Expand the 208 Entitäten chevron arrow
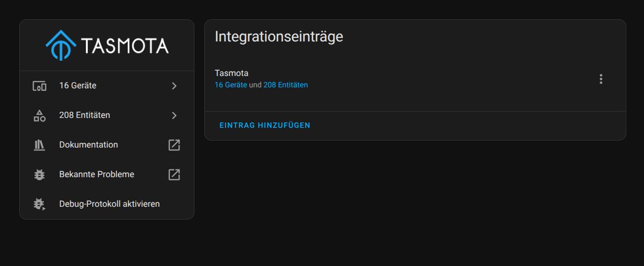This screenshot has width=644, height=266. (x=174, y=115)
